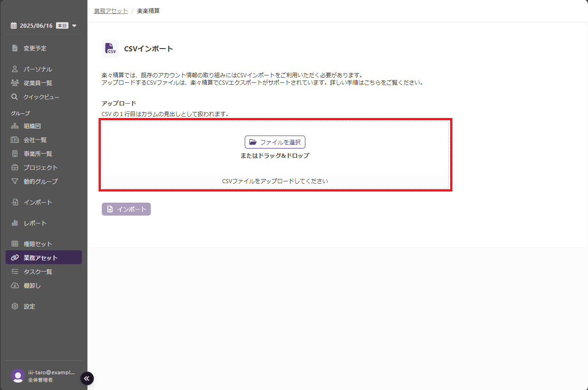588x390 pixels.
Task: Click the 従業員一覧 people icon
Action: click(x=15, y=83)
